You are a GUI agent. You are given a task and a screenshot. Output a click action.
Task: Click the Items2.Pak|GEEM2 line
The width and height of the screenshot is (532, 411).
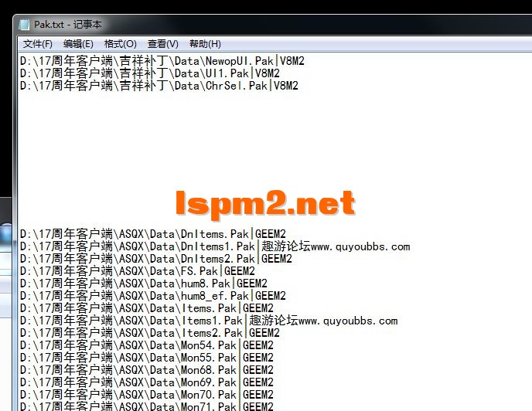coord(150,333)
